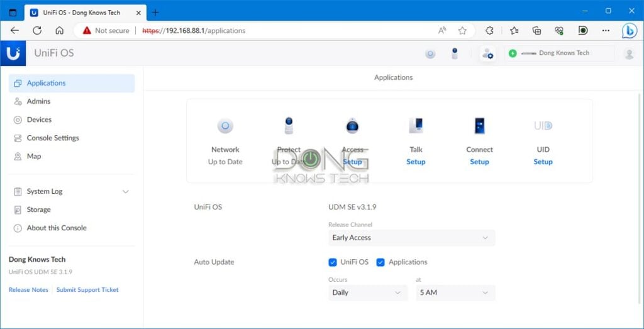Click the UniFi logo in header

click(x=13, y=53)
